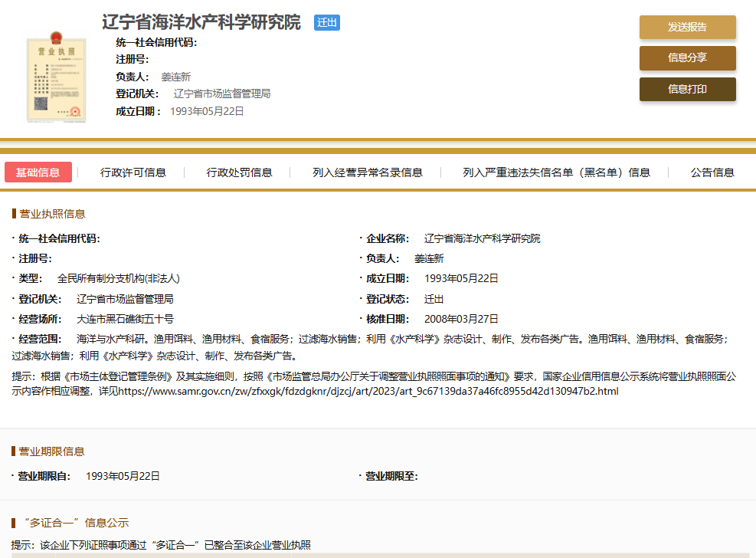The height and width of the screenshot is (558, 756).
Task: Click the business license thumbnail image
Action: 54,77
